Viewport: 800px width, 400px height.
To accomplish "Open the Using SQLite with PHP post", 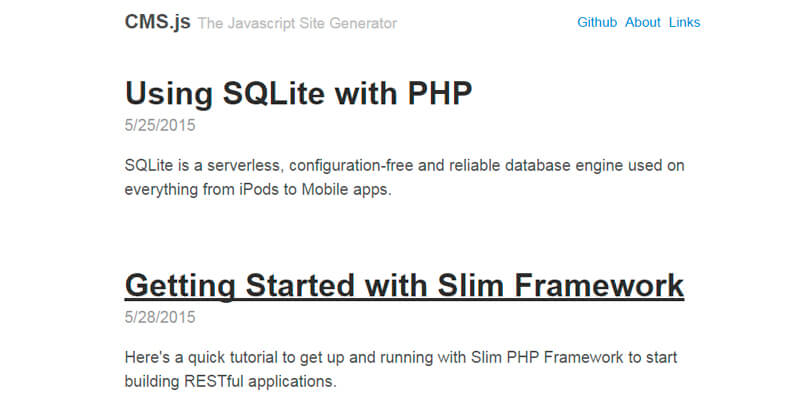I will click(298, 92).
